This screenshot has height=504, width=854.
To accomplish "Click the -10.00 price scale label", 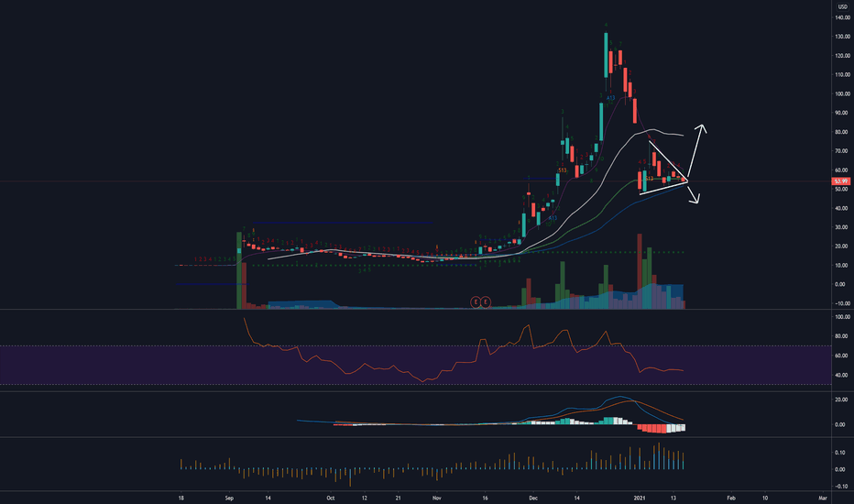I will pyautogui.click(x=842, y=303).
